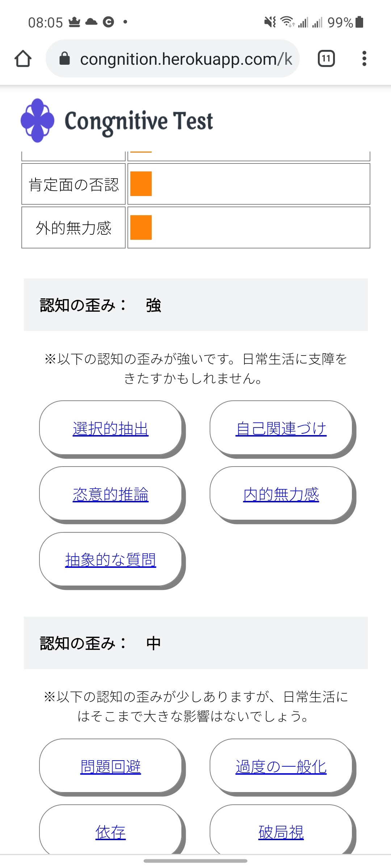
Task: Open the 問題回避 link
Action: pyautogui.click(x=110, y=766)
